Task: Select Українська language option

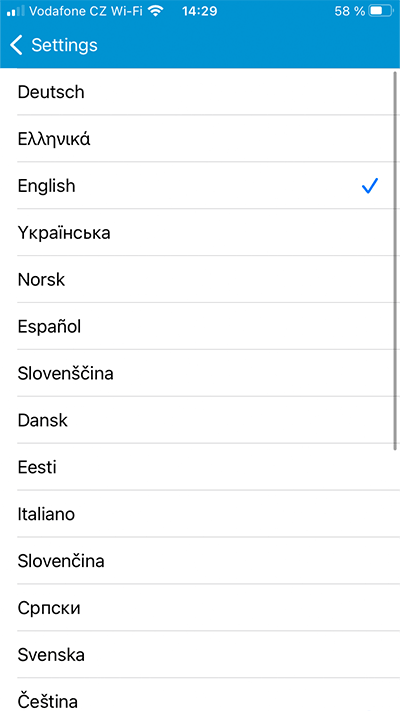Action: click(x=200, y=233)
